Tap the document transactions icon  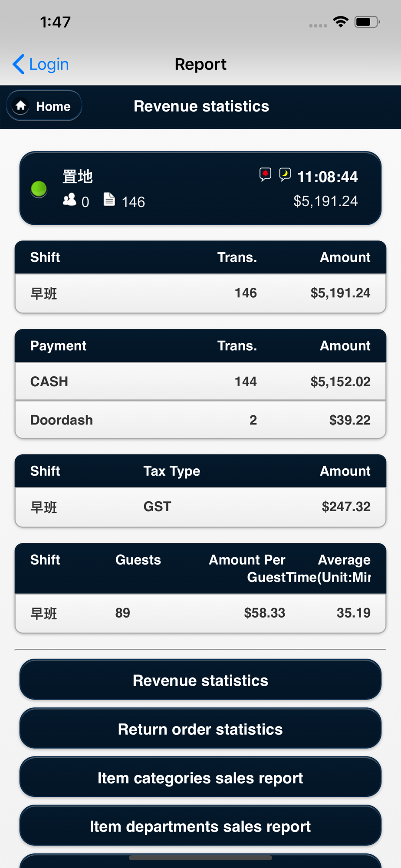[109, 199]
